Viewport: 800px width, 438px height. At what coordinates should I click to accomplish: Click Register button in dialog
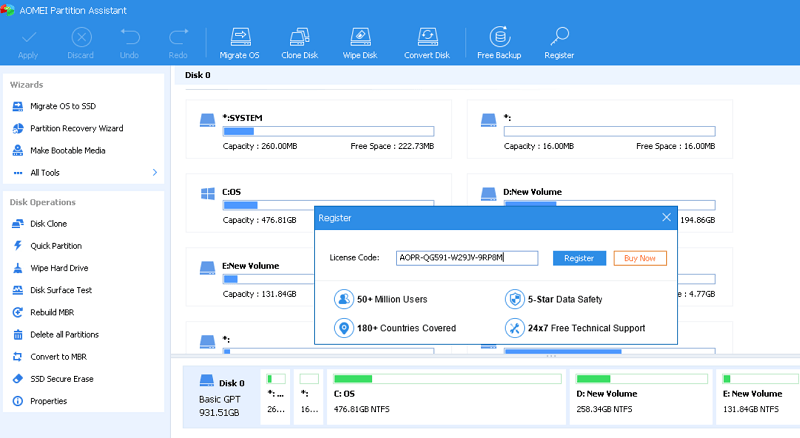[x=579, y=258]
